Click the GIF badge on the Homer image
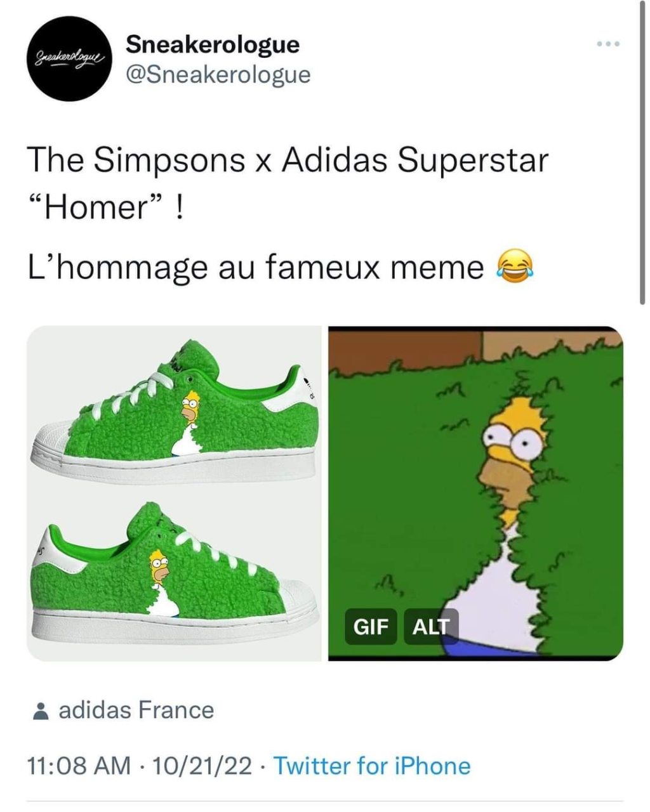Screen dimensions: 650x812 pyautogui.click(x=370, y=626)
